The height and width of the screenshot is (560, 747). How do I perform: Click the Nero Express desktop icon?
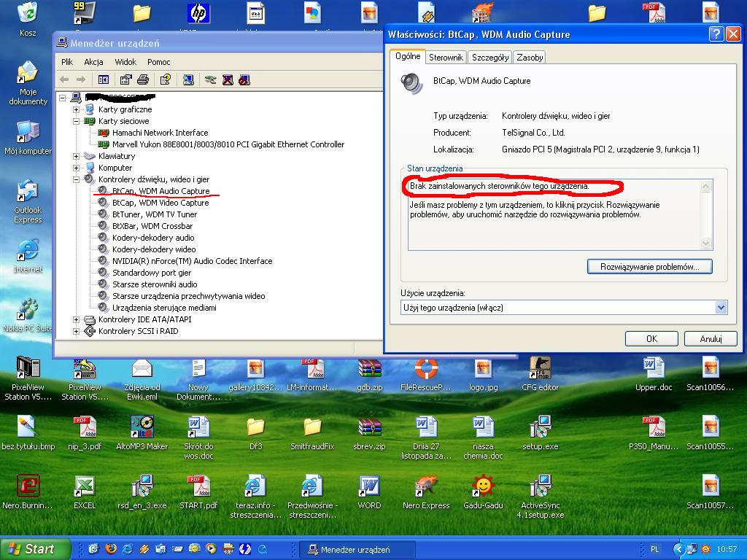426,492
